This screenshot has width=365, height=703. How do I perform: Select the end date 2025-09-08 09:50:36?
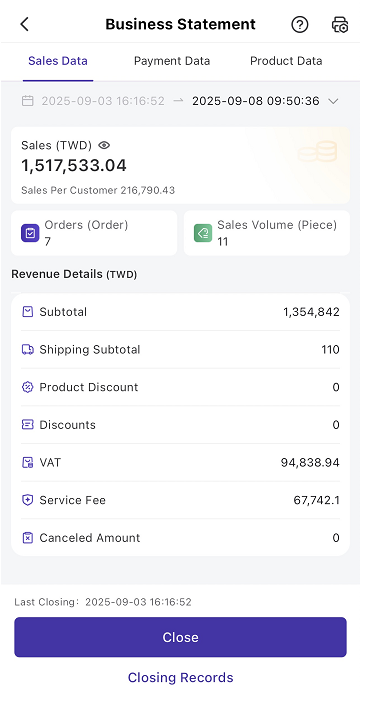click(x=256, y=101)
